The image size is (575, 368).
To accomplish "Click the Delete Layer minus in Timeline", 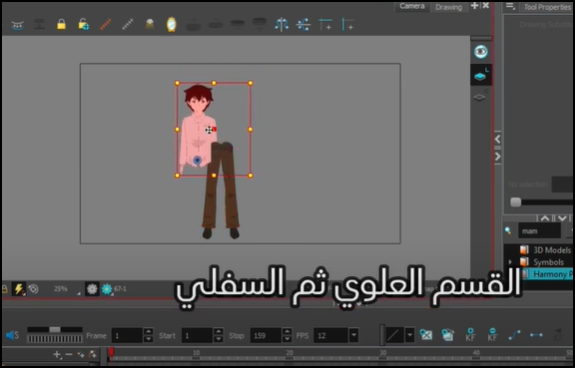I will (x=69, y=354).
